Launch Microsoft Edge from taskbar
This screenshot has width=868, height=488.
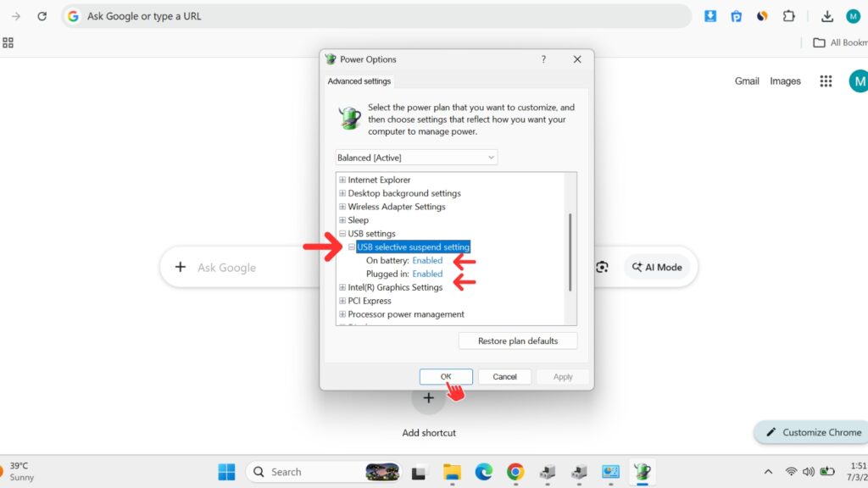tap(483, 472)
